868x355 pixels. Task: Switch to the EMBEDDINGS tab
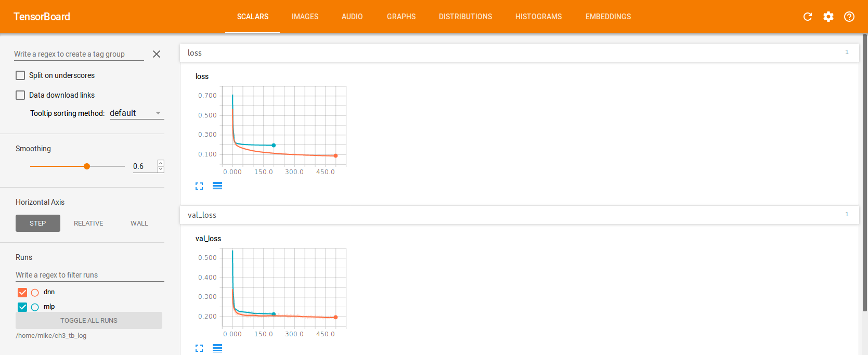click(608, 17)
